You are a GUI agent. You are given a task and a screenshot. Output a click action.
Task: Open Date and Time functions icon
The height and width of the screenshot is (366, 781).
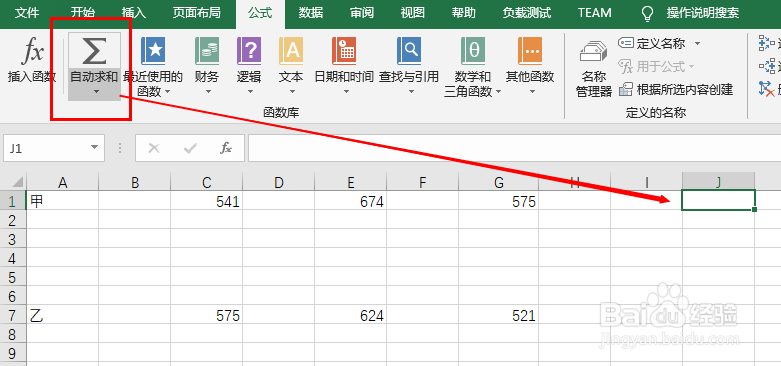pos(344,51)
